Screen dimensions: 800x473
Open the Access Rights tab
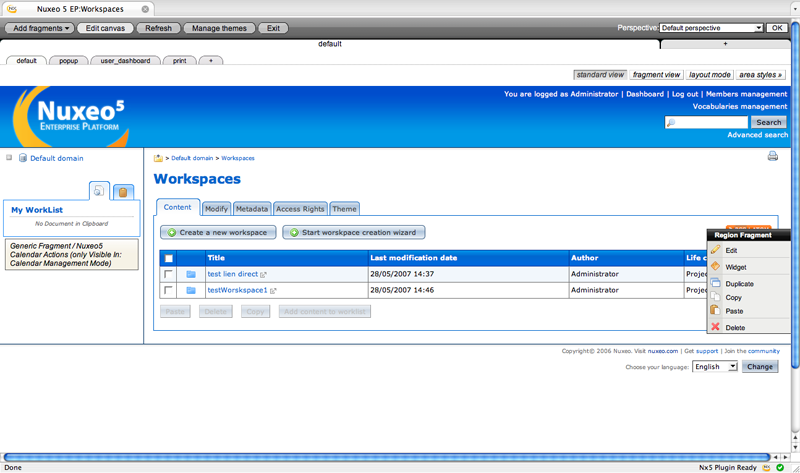(x=300, y=209)
